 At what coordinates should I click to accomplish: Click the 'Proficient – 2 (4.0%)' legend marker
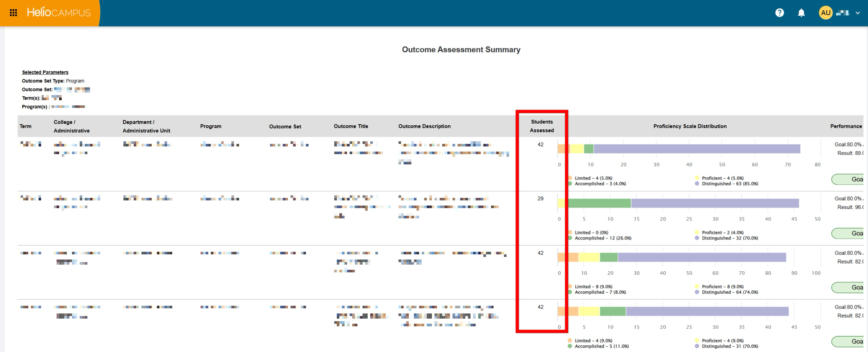(x=697, y=233)
